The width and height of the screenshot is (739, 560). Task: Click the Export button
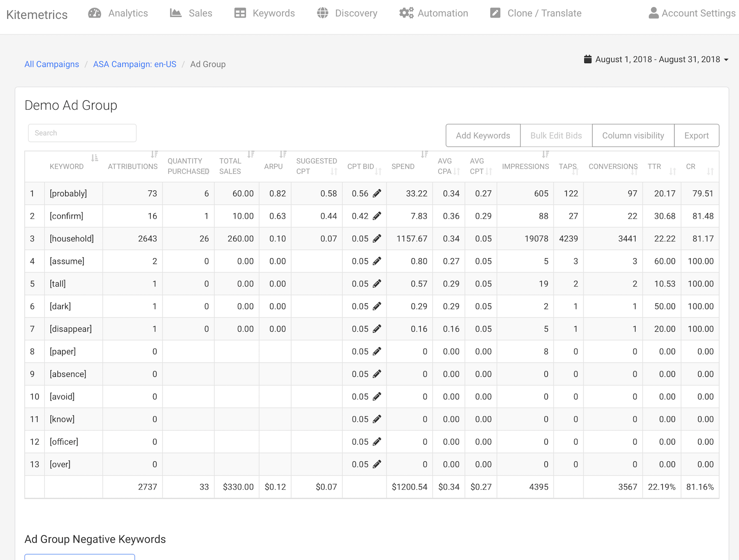(696, 135)
